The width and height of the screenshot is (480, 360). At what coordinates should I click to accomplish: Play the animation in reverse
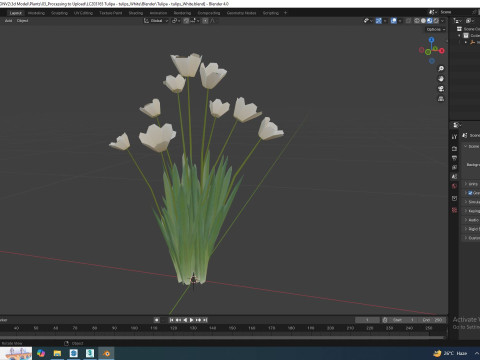pos(185,320)
